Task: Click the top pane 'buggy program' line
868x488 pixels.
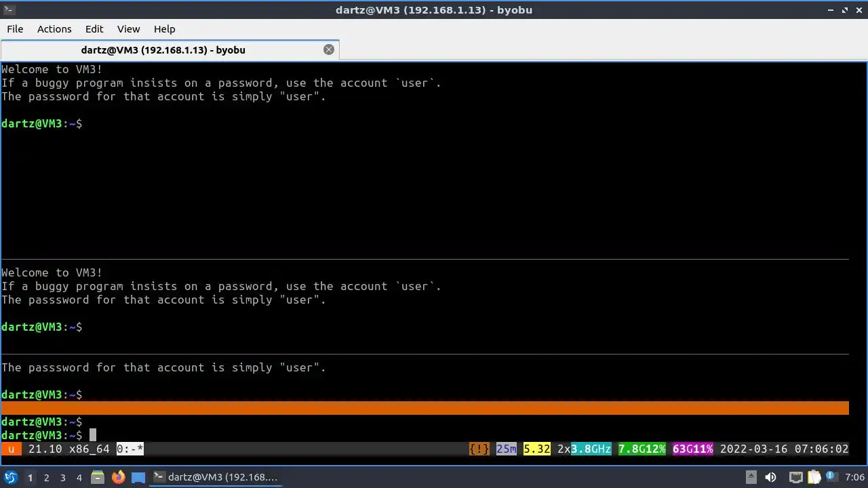Action: coord(222,83)
